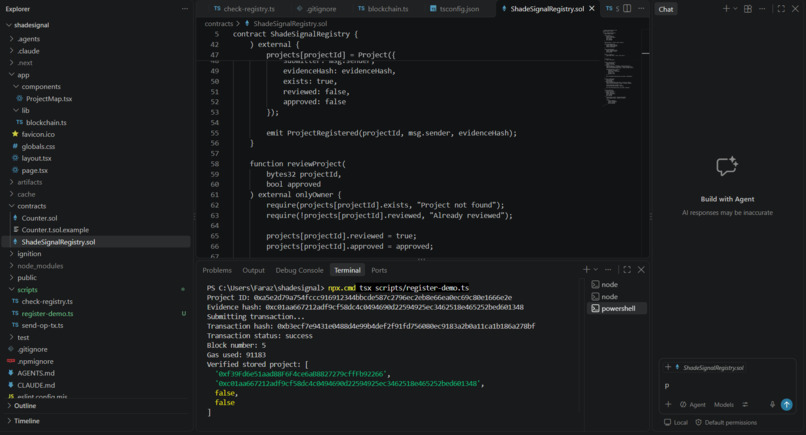Select the first node terminal instance
The height and width of the screenshot is (435, 806).
pyautogui.click(x=617, y=284)
